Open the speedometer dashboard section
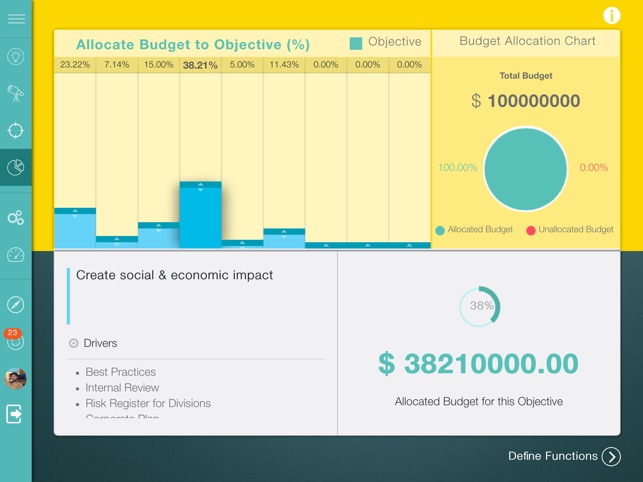Viewport: 643px width, 482px height. tap(16, 255)
